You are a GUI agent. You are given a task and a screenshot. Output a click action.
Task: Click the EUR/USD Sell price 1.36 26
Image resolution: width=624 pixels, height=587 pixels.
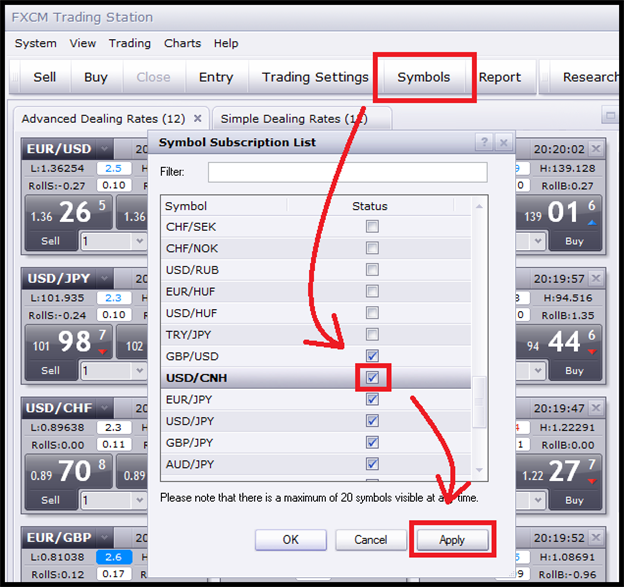(x=69, y=213)
